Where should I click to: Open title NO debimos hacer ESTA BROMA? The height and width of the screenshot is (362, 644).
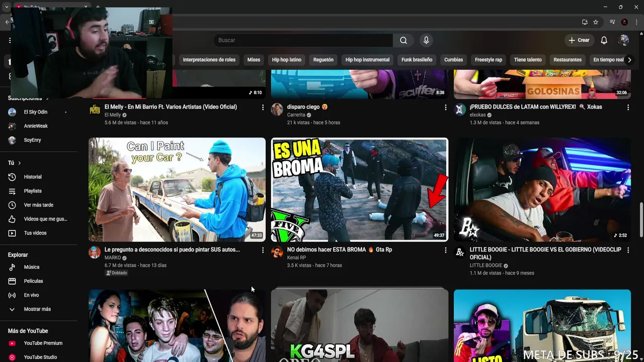[x=340, y=249]
